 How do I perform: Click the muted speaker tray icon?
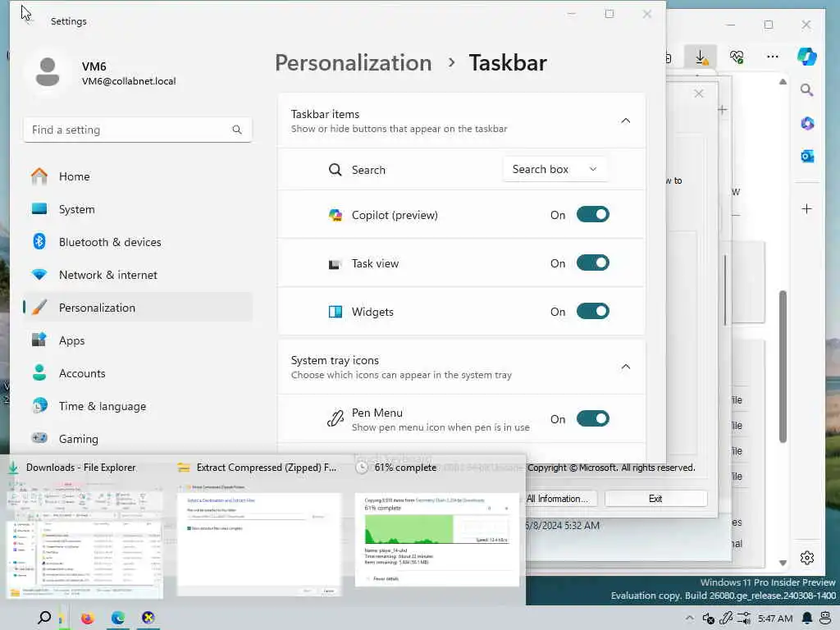pos(708,619)
